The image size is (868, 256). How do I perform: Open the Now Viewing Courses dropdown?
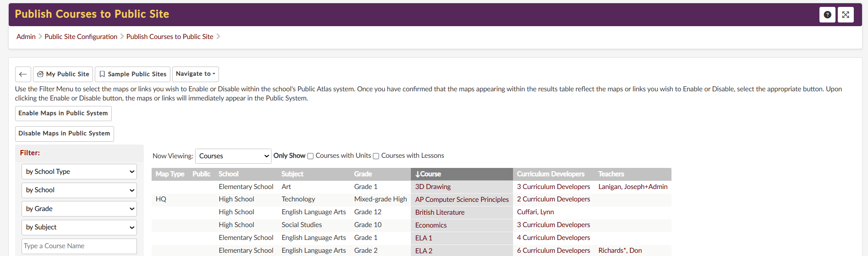[233, 156]
